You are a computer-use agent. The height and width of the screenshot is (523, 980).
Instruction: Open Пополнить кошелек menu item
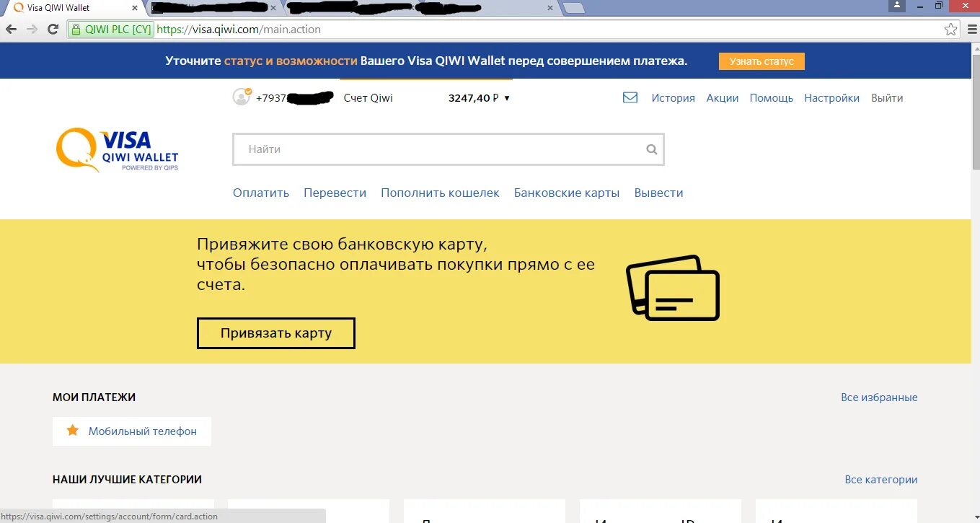[440, 193]
